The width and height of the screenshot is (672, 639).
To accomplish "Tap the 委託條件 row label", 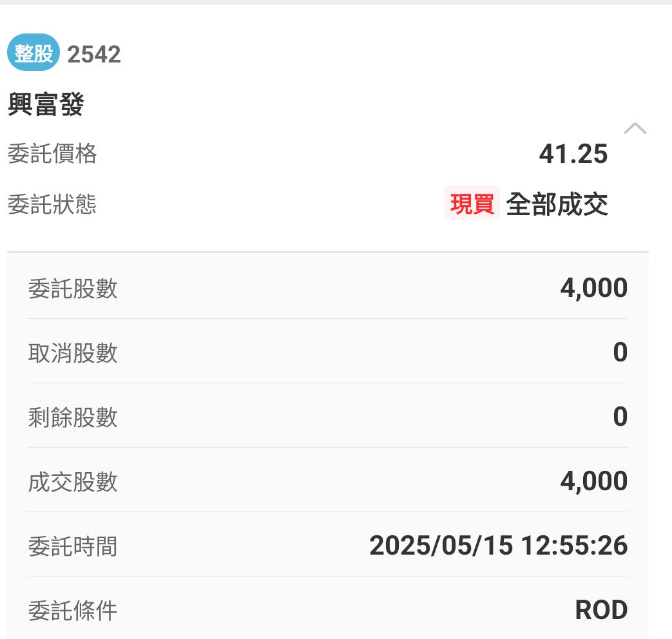I will pos(73,610).
